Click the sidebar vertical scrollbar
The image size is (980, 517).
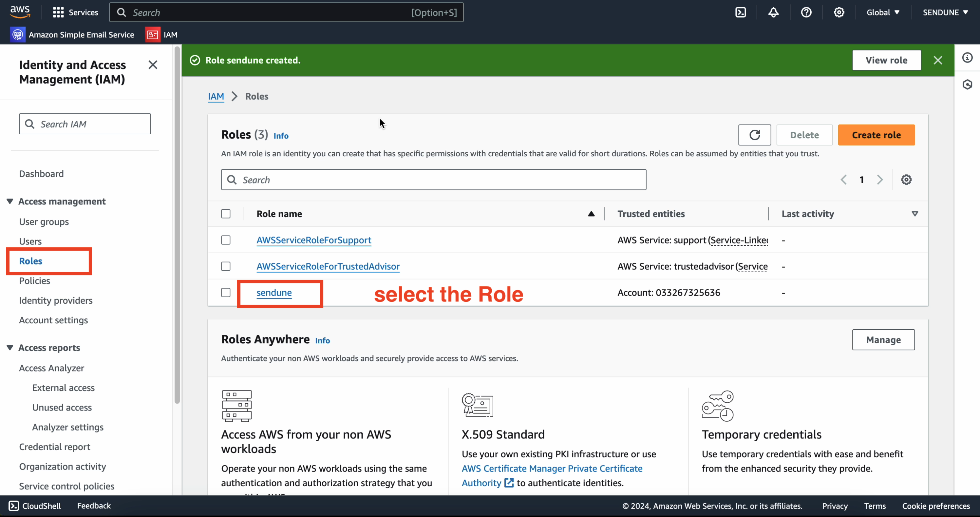coord(177,224)
